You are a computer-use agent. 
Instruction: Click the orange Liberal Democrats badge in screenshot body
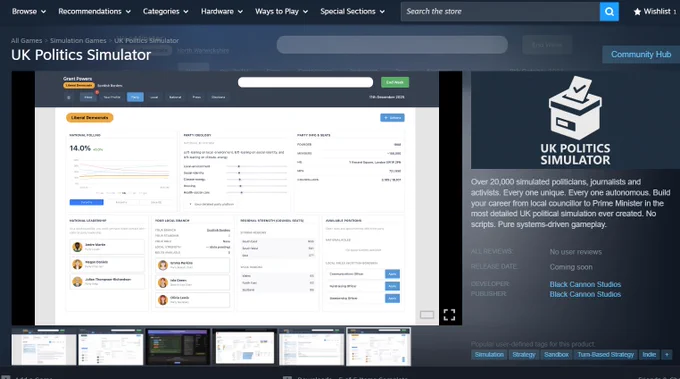pyautogui.click(x=89, y=118)
